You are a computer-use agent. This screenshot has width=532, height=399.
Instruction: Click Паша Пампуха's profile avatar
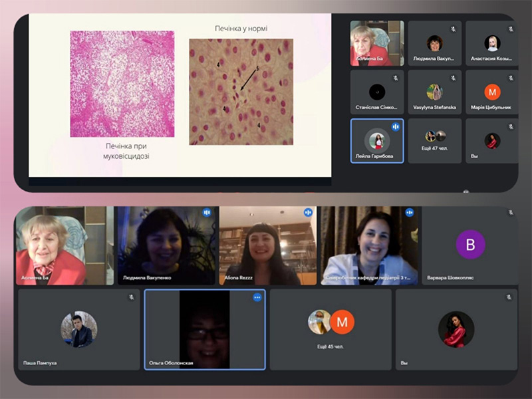[79, 329]
